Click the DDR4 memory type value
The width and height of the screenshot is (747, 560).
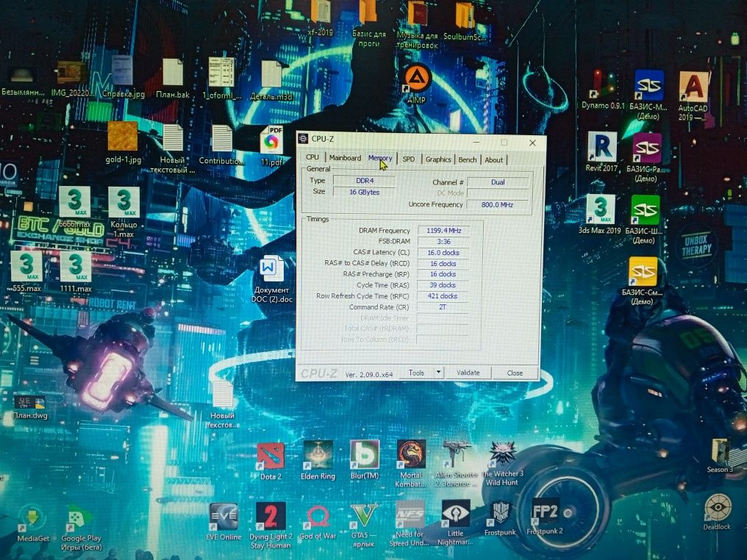pos(365,181)
